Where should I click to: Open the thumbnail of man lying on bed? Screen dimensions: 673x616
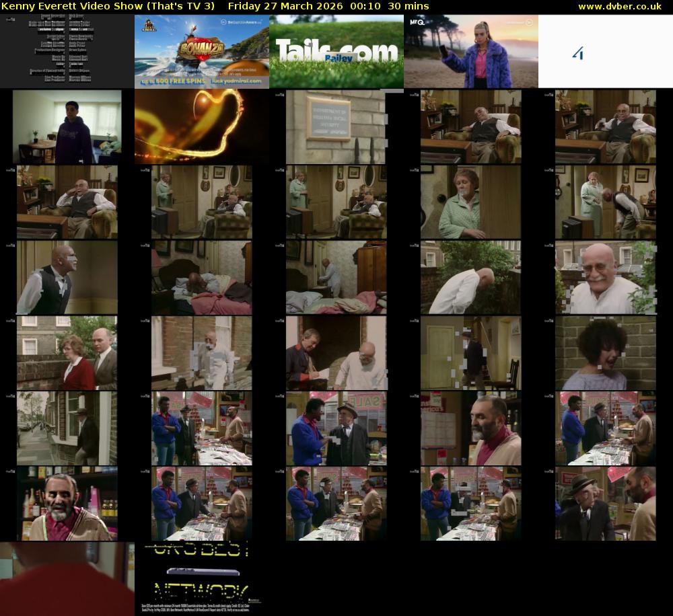pyautogui.click(x=202, y=278)
